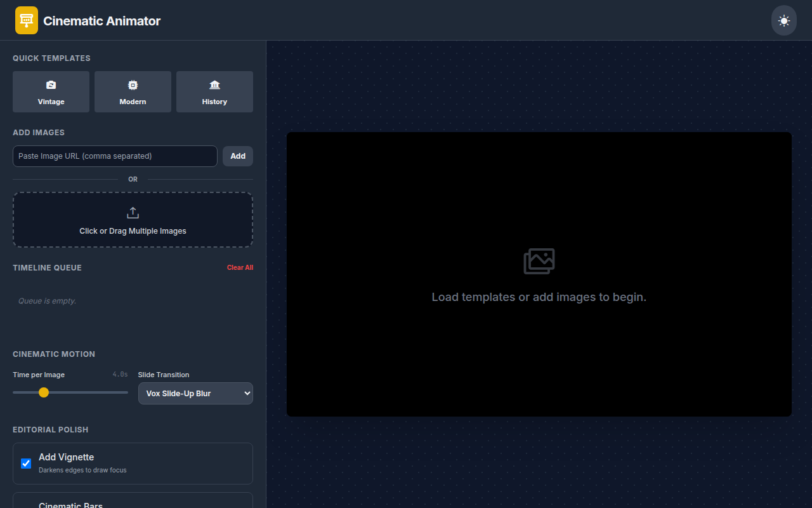Select the Modern template tab
Image resolution: width=812 pixels, height=508 pixels.
(133, 91)
